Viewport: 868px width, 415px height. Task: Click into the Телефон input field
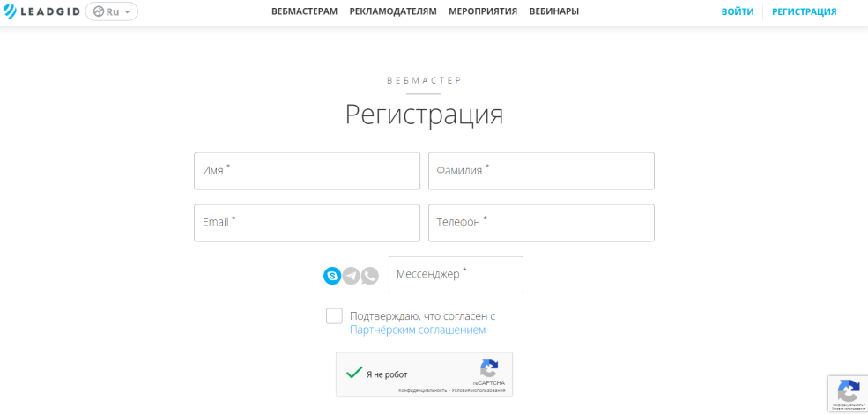(x=541, y=223)
